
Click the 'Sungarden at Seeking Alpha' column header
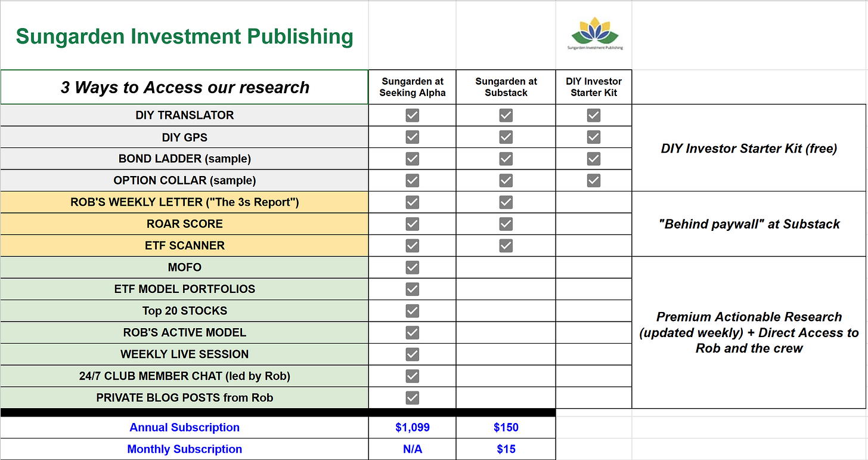(x=412, y=87)
